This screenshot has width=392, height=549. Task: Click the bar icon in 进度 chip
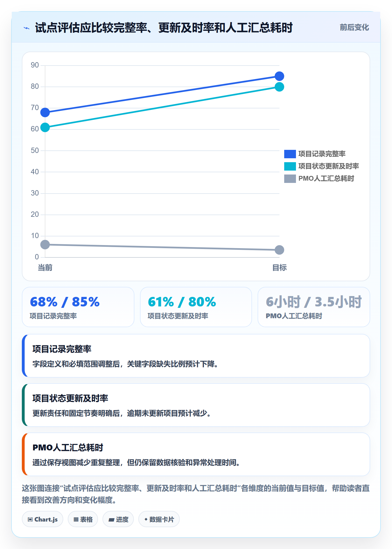(111, 520)
